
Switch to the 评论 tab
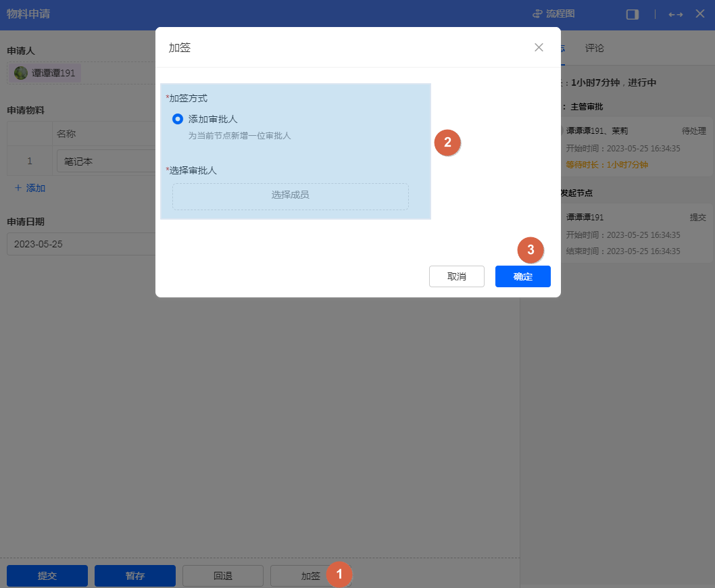(x=595, y=48)
